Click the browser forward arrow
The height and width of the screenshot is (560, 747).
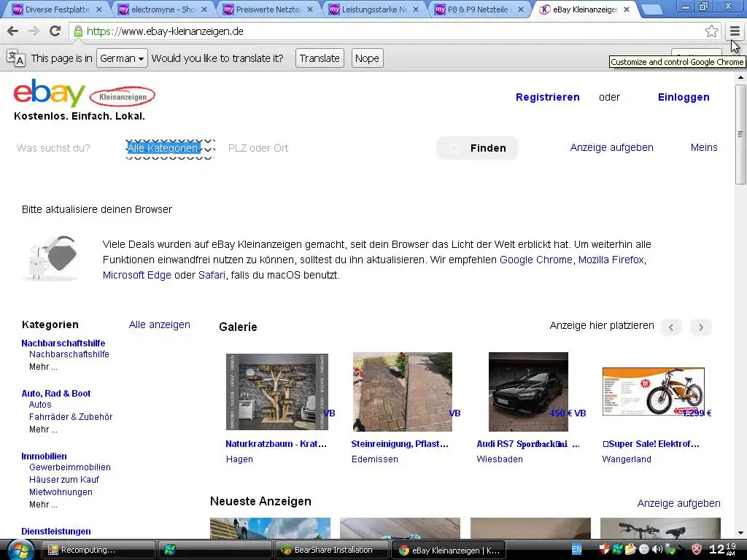34,31
